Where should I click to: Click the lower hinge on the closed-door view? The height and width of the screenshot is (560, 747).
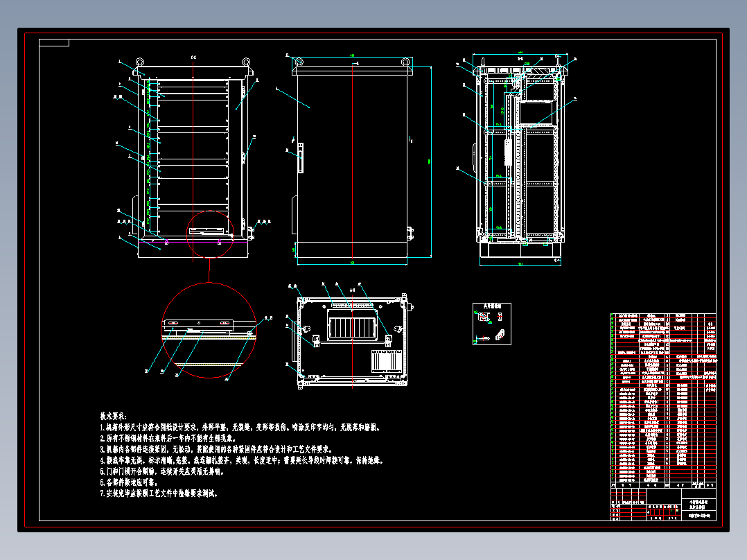coord(410,234)
